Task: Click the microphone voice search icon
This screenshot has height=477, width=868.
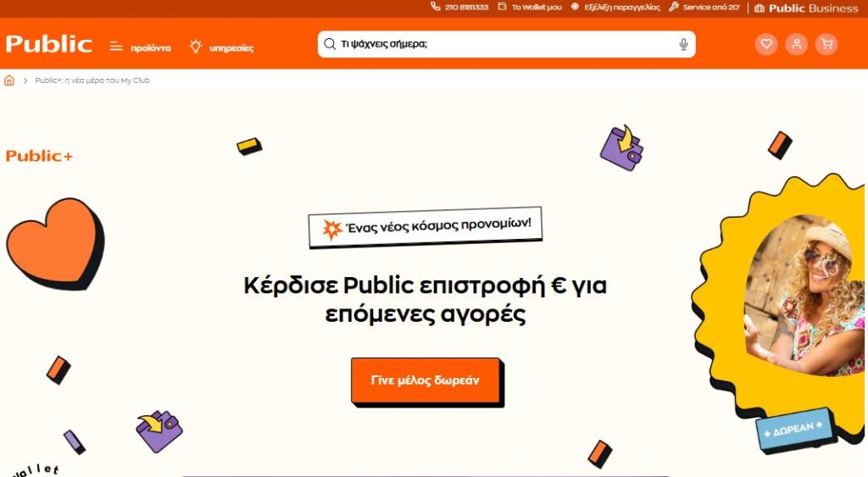Action: coord(684,44)
